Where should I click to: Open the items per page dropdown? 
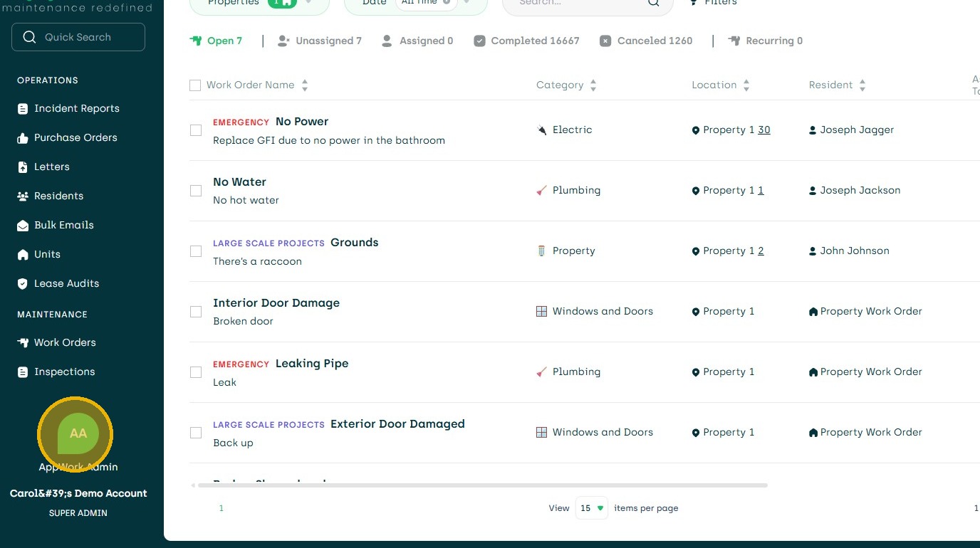tap(592, 508)
